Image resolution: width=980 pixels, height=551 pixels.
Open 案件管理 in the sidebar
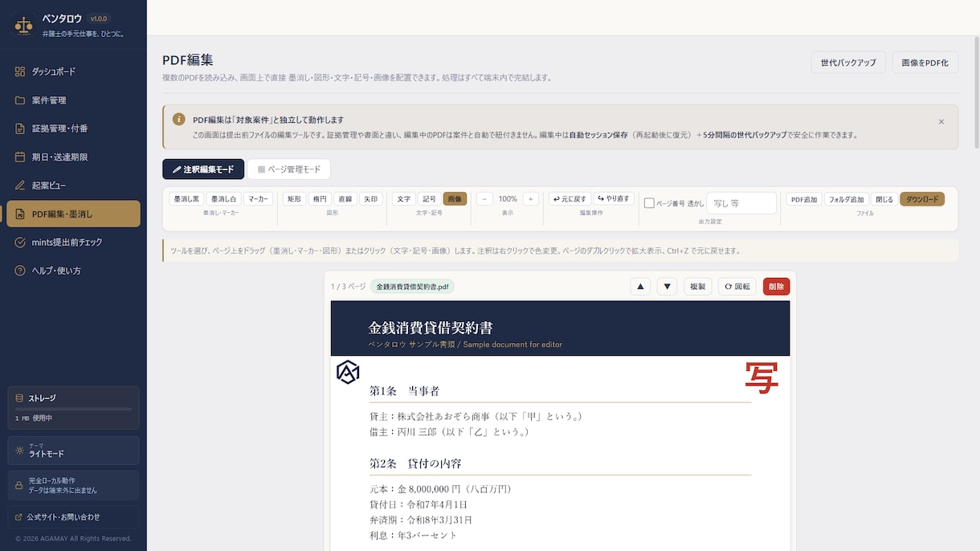[x=73, y=100]
